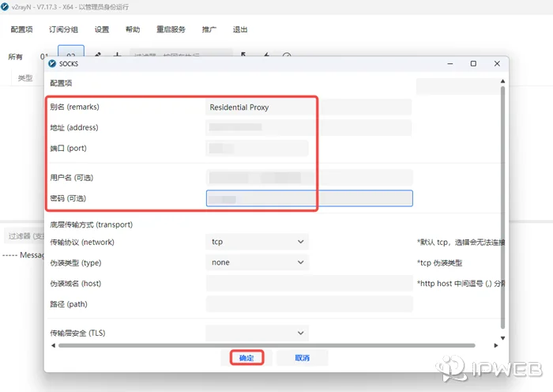553x392 pixels.
Task: Click 退出 in the main menu bar
Action: point(240,29)
